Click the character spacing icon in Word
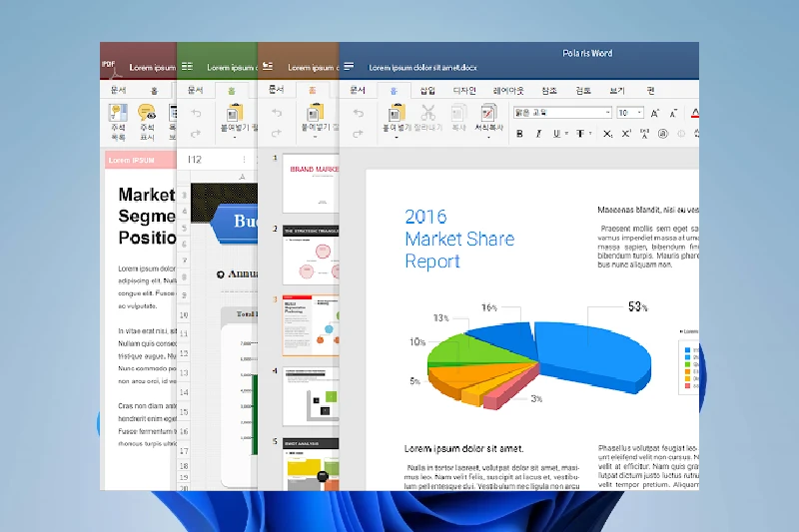Screen dimensions: 799x532 click(x=644, y=134)
